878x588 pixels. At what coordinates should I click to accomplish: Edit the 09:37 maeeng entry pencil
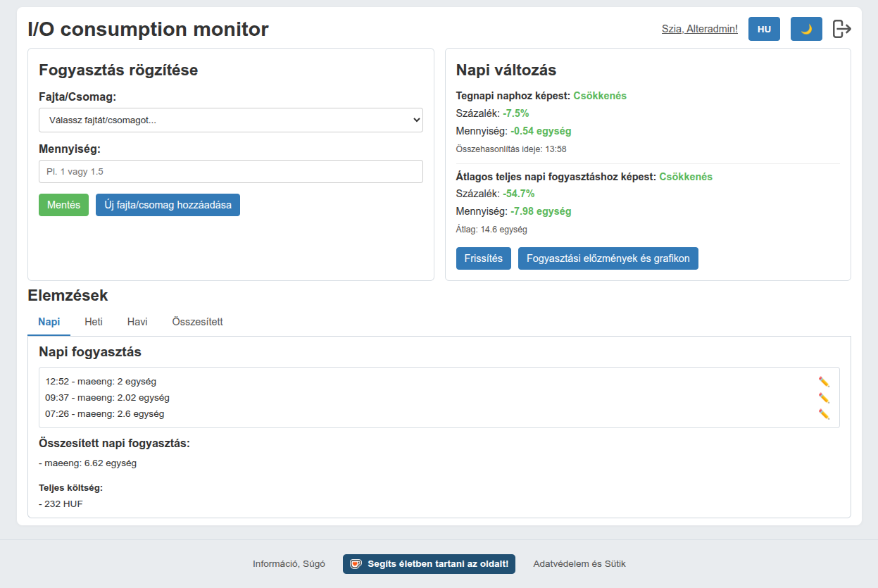(x=824, y=398)
